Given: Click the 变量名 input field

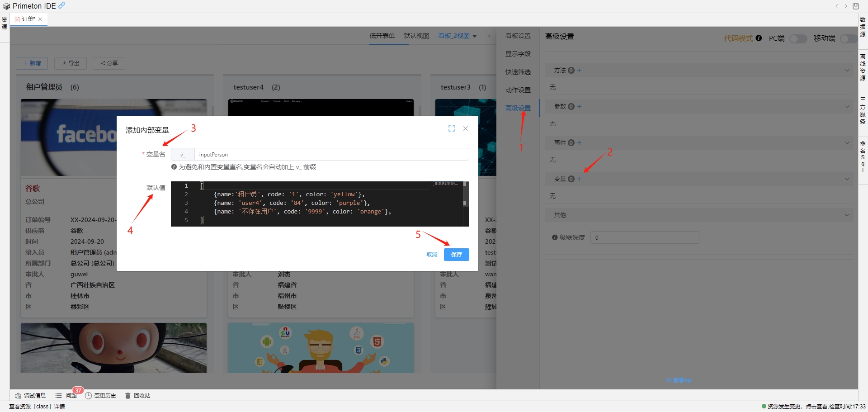Looking at the screenshot, I should pos(331,155).
